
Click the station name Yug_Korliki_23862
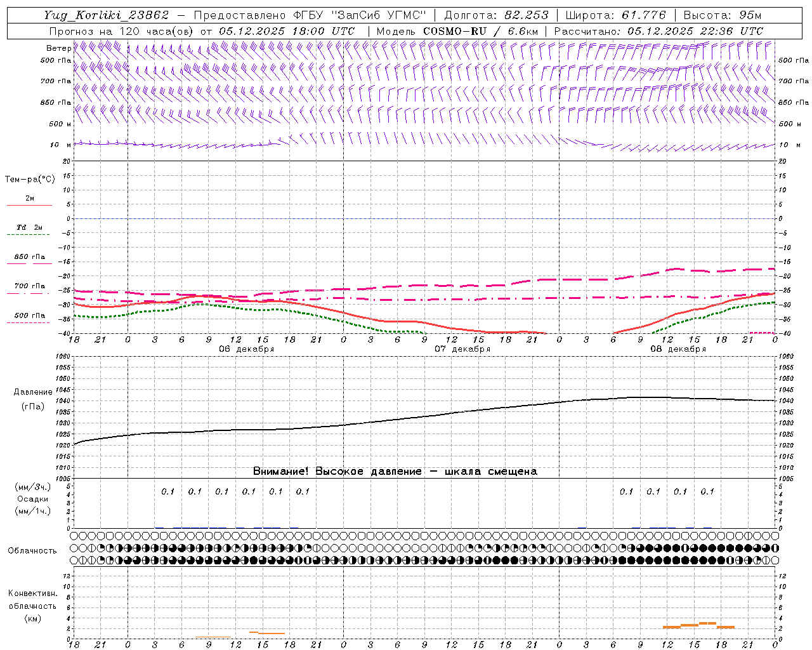107,15
